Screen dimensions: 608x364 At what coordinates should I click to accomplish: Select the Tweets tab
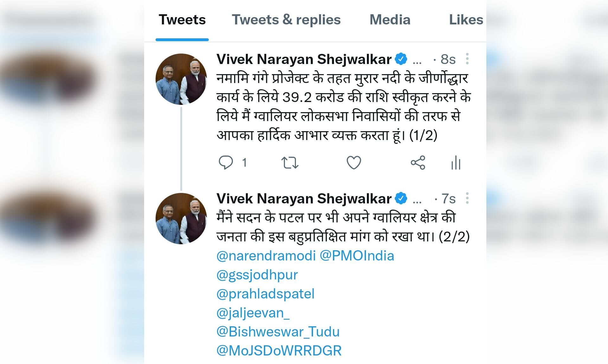pyautogui.click(x=182, y=20)
